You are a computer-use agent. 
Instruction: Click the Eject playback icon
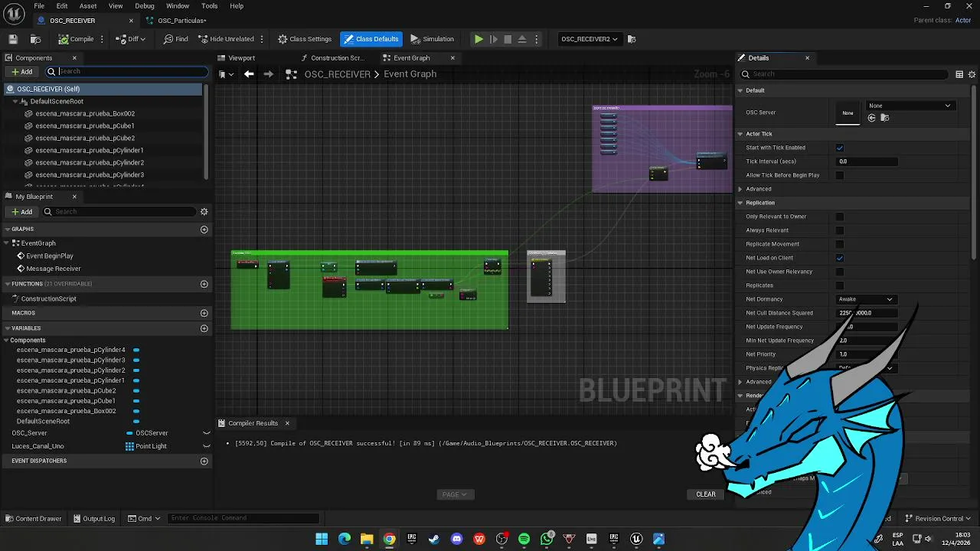[x=522, y=39]
